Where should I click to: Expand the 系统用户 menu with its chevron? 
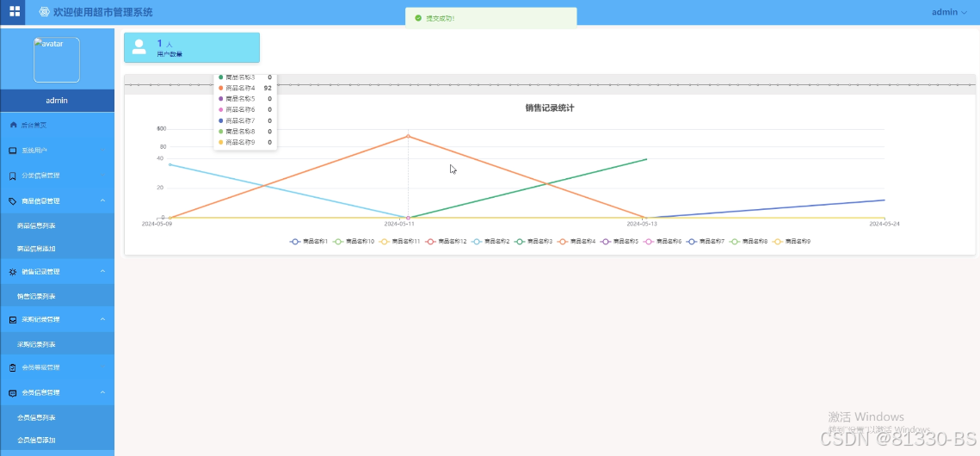pyautogui.click(x=102, y=151)
